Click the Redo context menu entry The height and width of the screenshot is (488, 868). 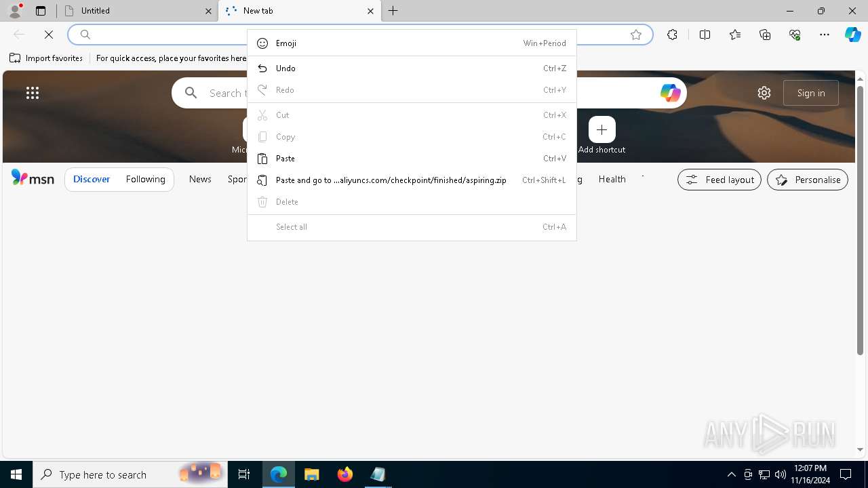(x=412, y=90)
